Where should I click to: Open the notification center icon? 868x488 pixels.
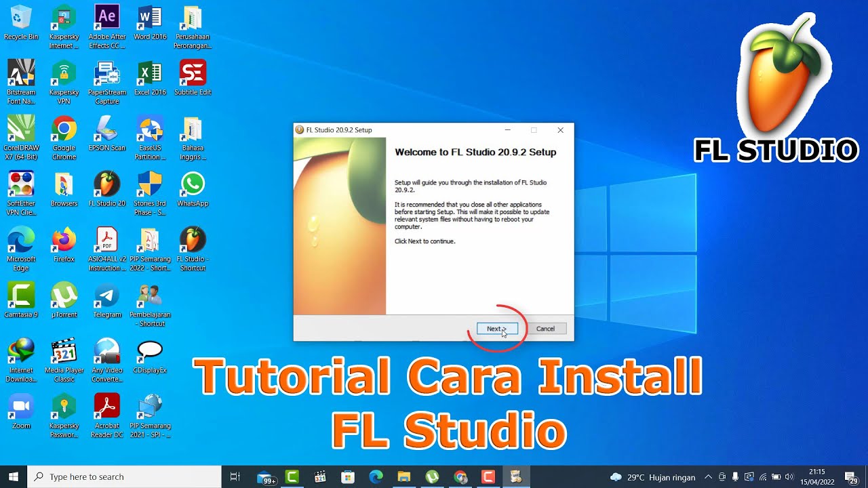pyautogui.click(x=852, y=477)
